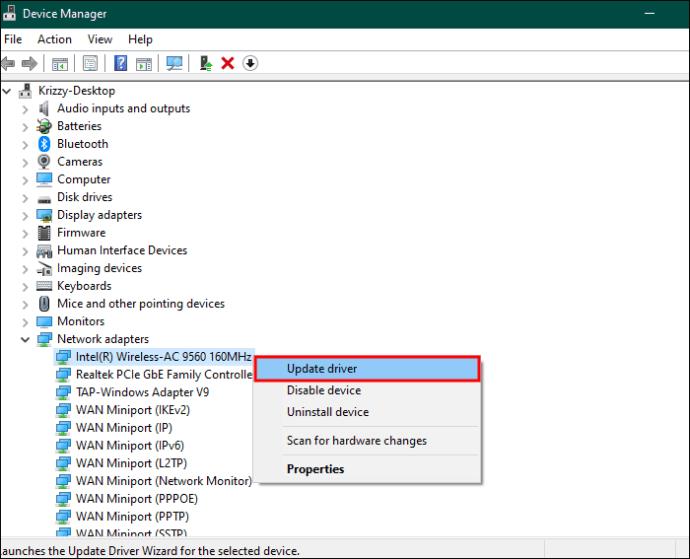690x559 pixels.
Task: Click the Mice and other pointing devices icon
Action: pyautogui.click(x=44, y=304)
